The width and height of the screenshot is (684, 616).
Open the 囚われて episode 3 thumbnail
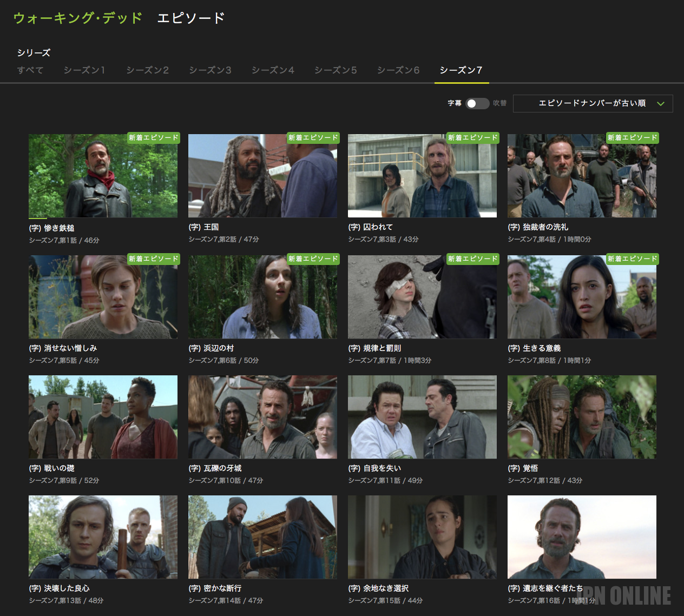coord(422,176)
